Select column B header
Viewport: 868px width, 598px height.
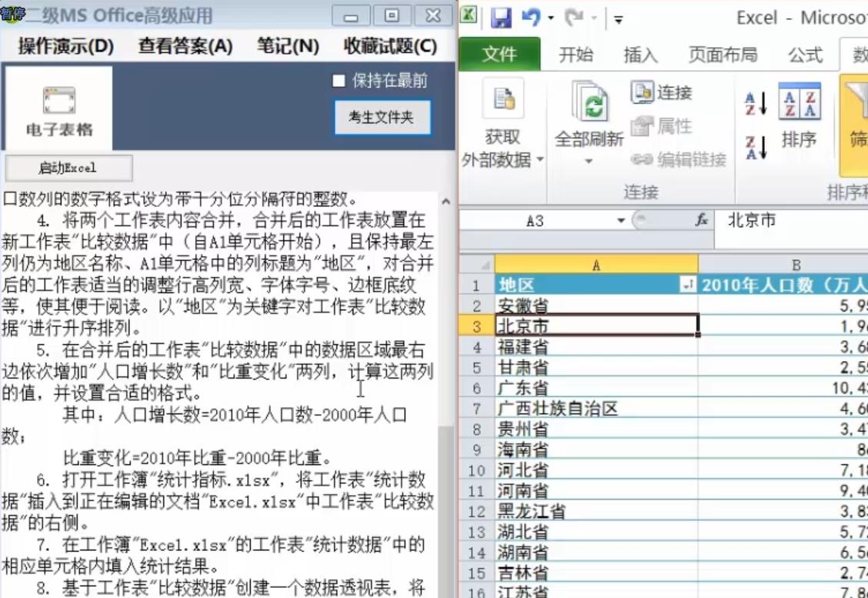(x=783, y=265)
